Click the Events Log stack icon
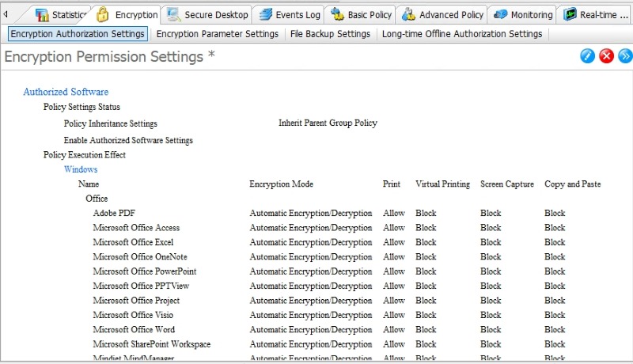The height and width of the screenshot is (364, 633). (x=266, y=14)
